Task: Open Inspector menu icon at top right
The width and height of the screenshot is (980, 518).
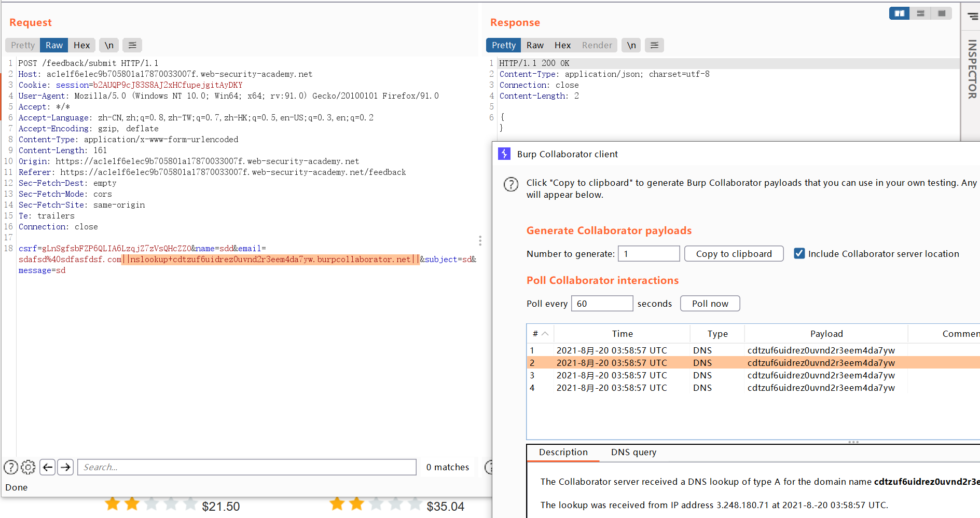Action: [x=973, y=17]
